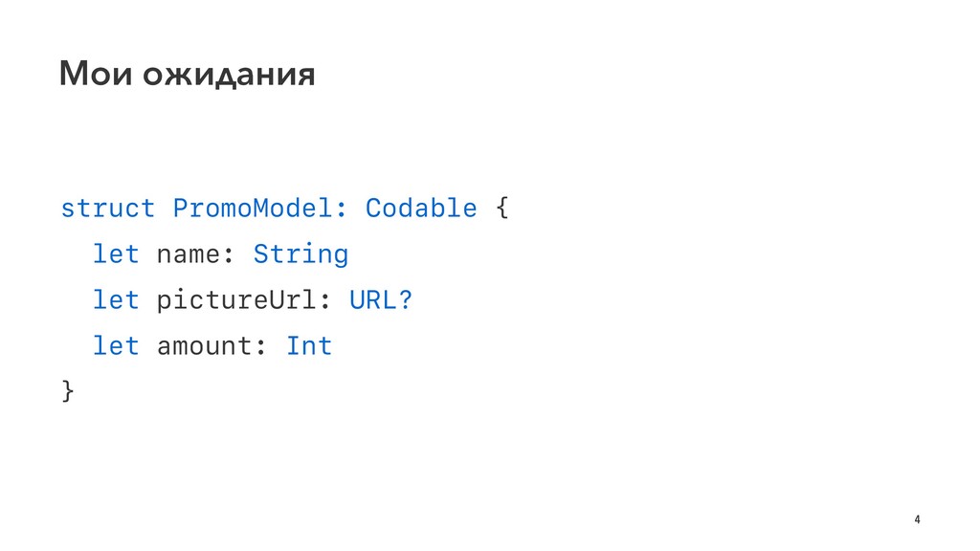
Task: Click the Int type annotation
Action: 309,345
